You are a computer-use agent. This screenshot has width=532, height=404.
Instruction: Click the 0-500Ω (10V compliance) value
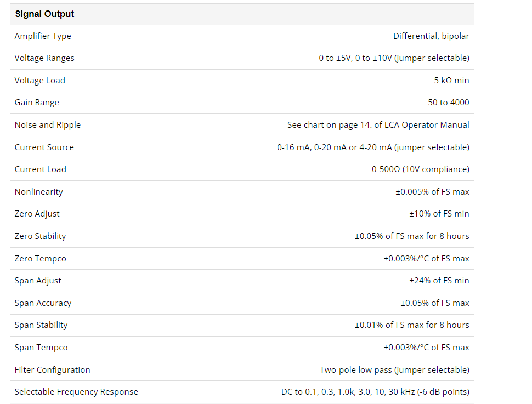(x=420, y=169)
